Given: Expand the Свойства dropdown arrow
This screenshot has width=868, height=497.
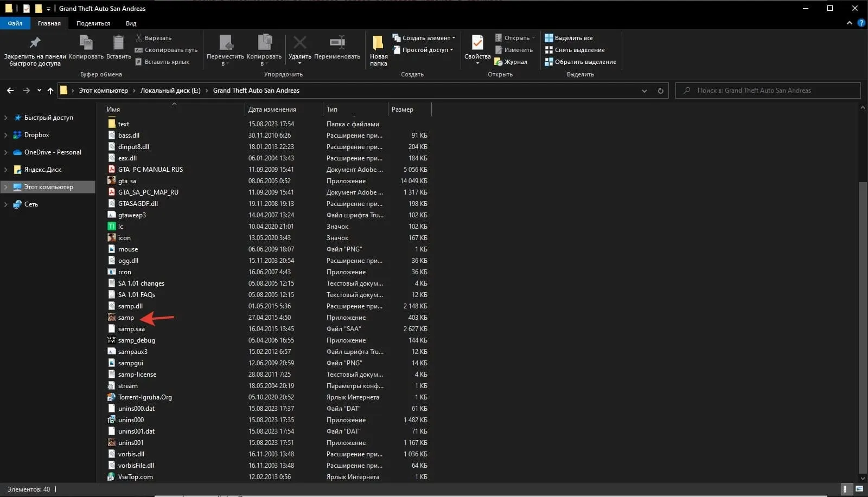Looking at the screenshot, I should tap(477, 63).
